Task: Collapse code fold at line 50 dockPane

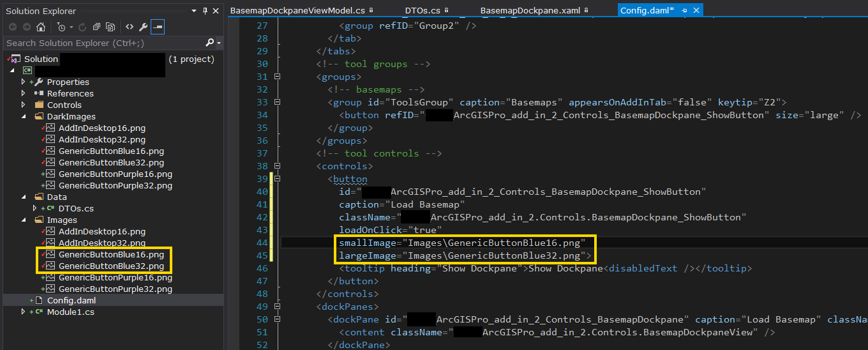Action: (277, 319)
